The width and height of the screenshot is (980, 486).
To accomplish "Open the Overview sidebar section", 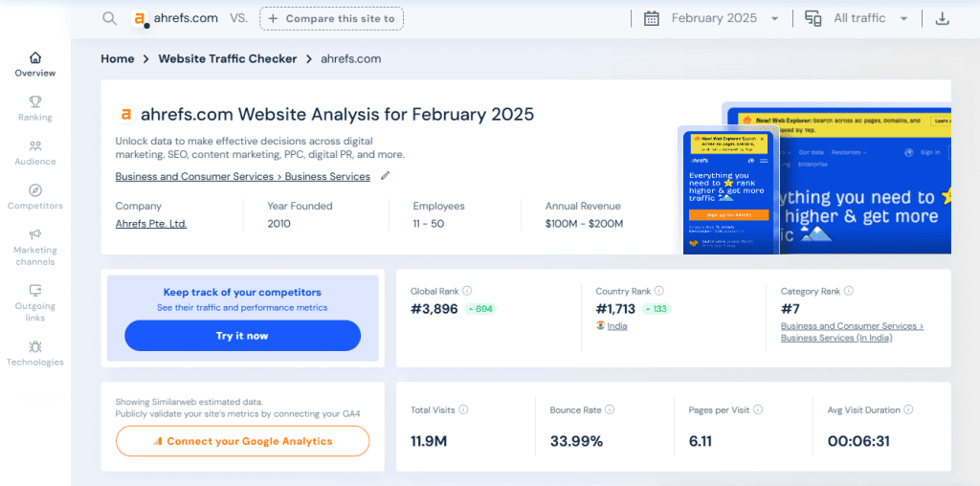I will [x=35, y=64].
